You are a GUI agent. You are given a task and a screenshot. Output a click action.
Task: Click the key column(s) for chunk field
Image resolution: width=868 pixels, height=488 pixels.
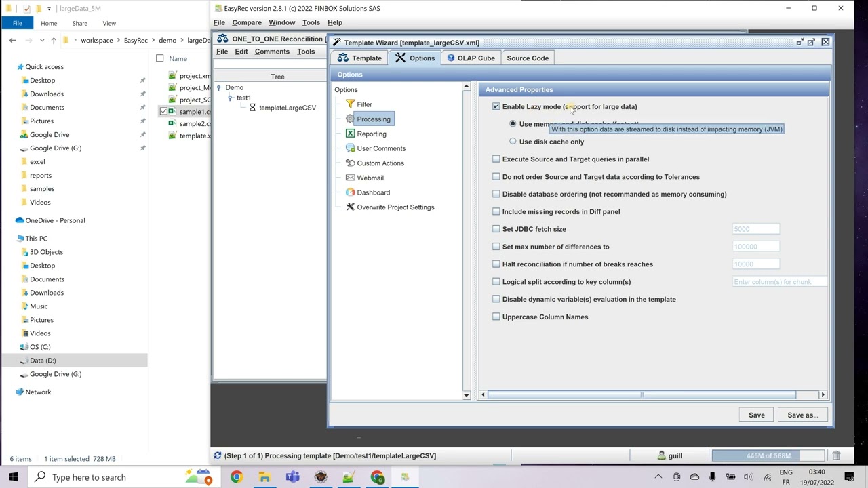[x=780, y=282]
